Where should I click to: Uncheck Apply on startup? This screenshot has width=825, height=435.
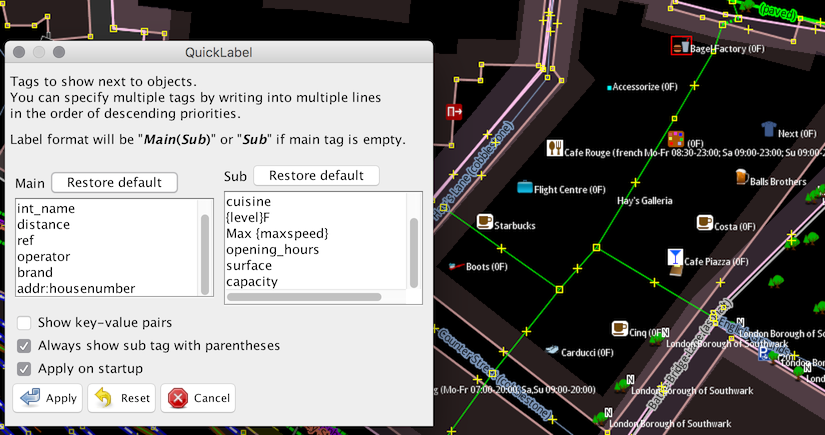[24, 369]
